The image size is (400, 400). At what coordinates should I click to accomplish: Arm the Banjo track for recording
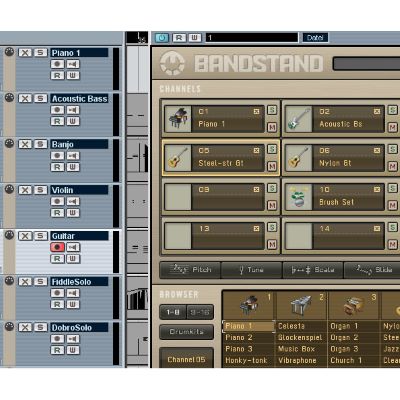[x=57, y=156]
